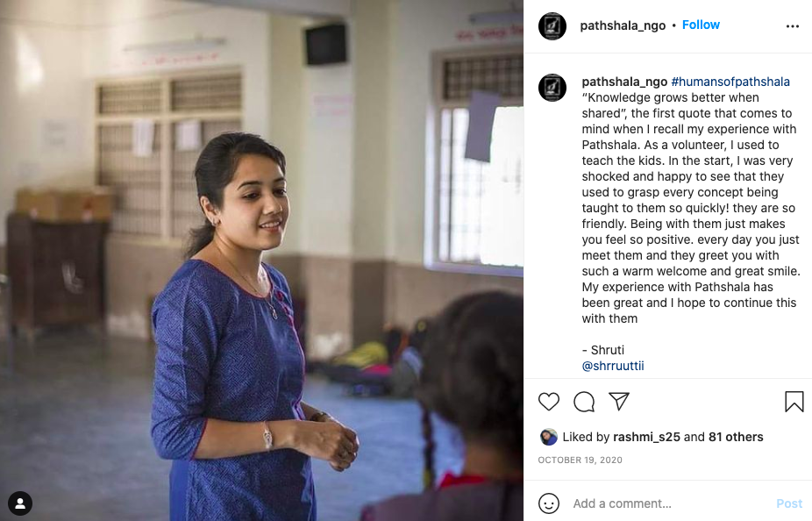Click pathshala_ngo avatar beside caption

click(x=552, y=88)
